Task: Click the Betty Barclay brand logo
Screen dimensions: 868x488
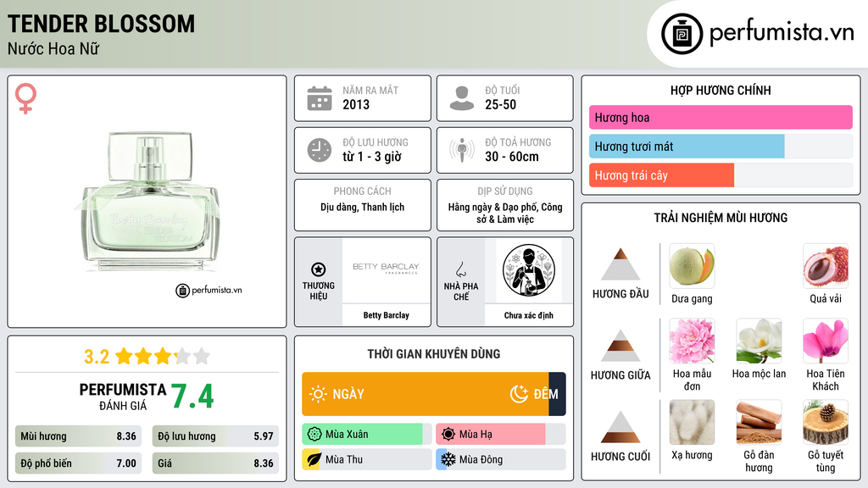Action: pos(386,269)
